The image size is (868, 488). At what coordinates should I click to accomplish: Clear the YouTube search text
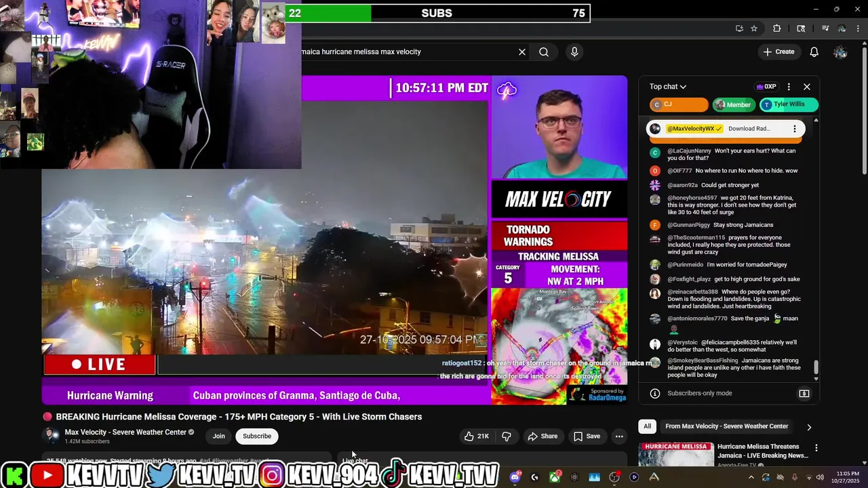coord(522,52)
